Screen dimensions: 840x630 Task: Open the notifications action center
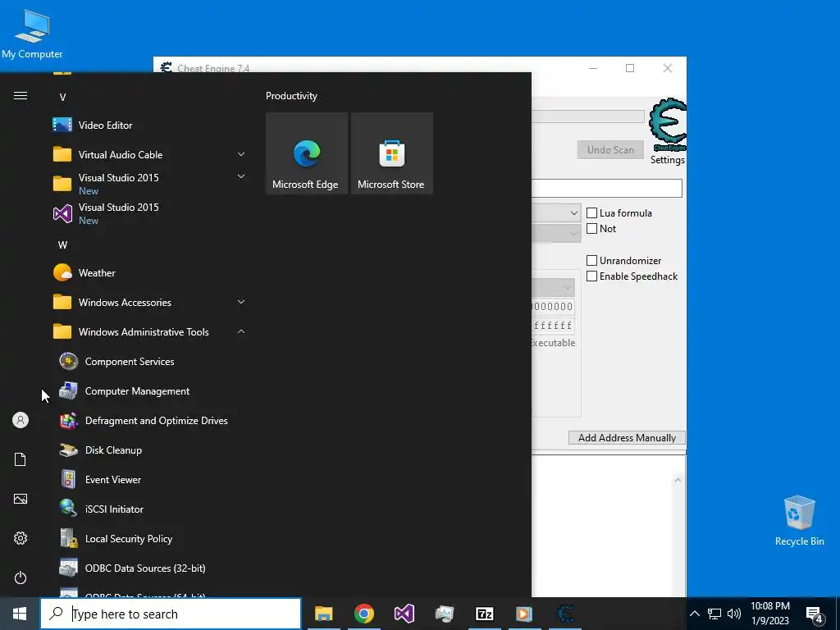815,614
